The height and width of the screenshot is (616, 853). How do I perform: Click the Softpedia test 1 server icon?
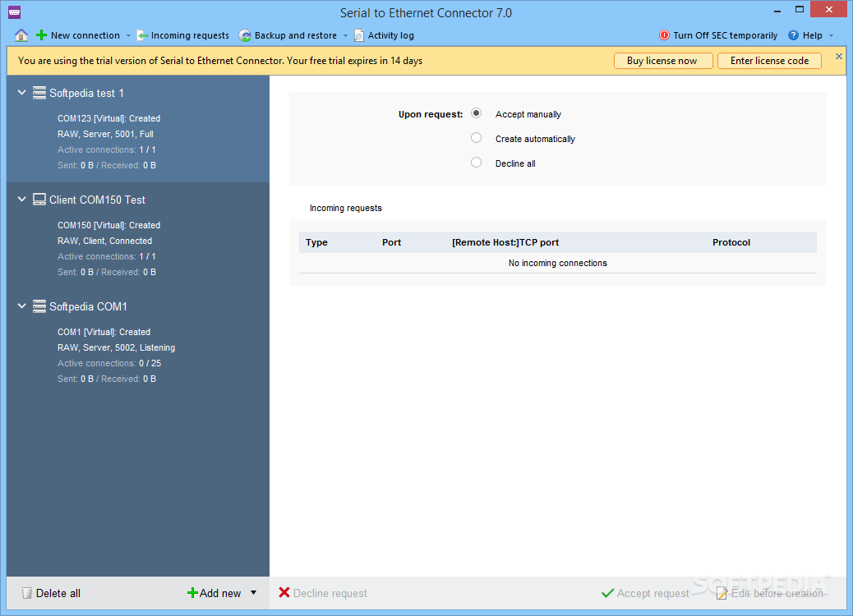tap(39, 93)
